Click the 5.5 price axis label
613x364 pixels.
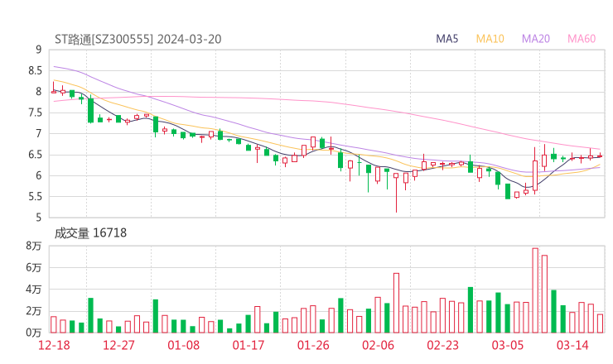click(x=35, y=197)
